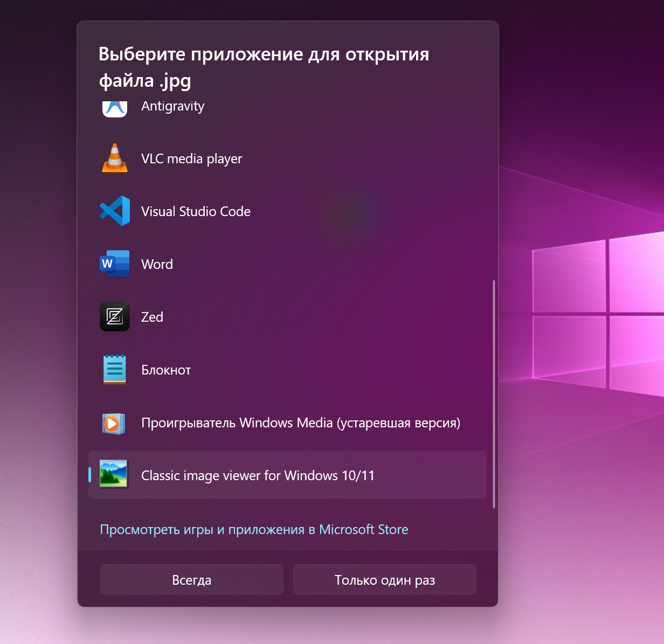
Task: Click the app list scrollbar thumb
Action: pyautogui.click(x=494, y=394)
